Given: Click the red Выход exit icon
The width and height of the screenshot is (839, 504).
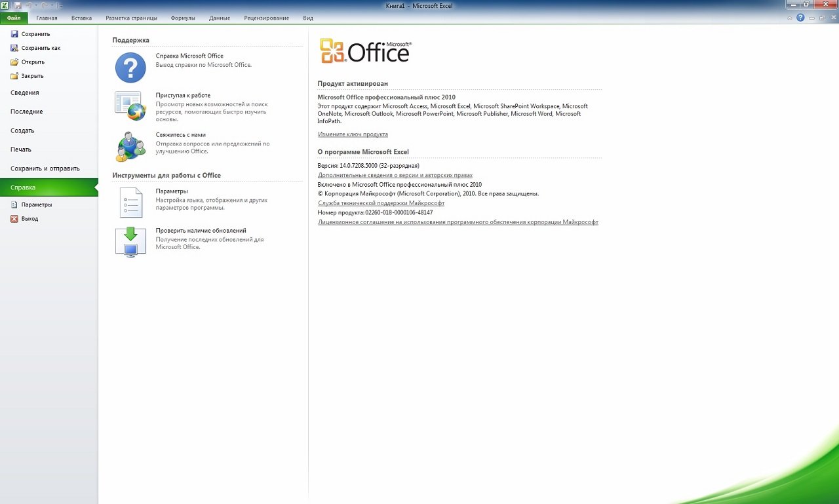Looking at the screenshot, I should pos(14,219).
